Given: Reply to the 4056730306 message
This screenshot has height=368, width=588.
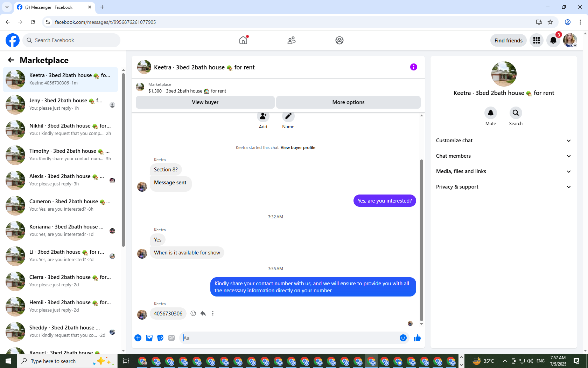Looking at the screenshot, I should point(203,313).
